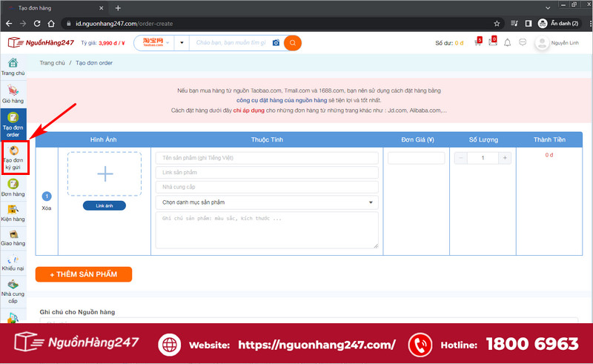Click the user avatar icon
The width and height of the screenshot is (593, 364).
tap(542, 43)
